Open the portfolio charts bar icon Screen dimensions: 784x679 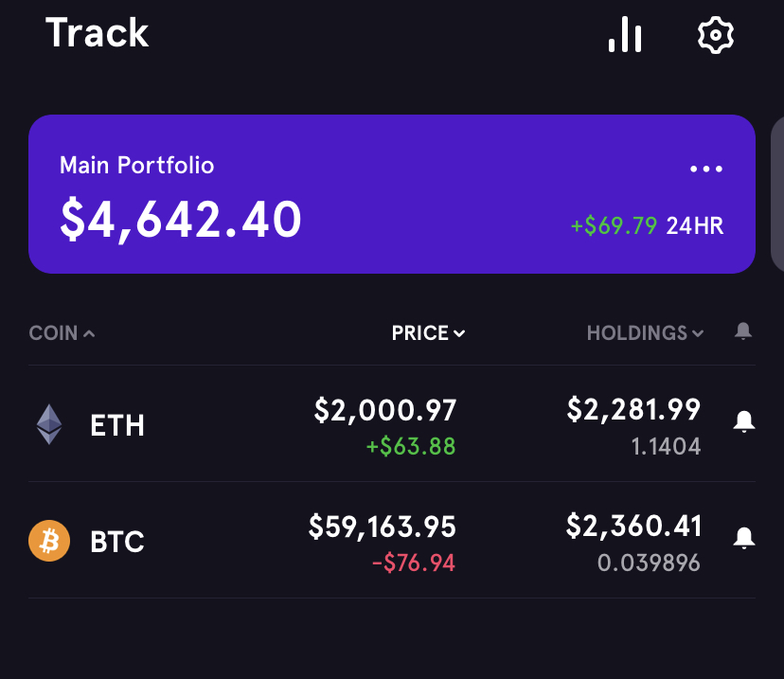[625, 35]
